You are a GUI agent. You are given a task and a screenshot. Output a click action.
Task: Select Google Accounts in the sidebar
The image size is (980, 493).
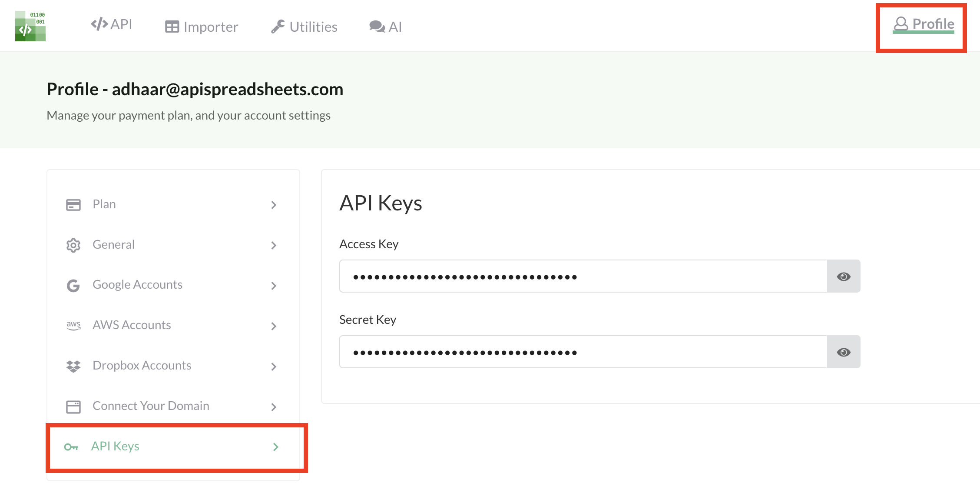(x=137, y=285)
